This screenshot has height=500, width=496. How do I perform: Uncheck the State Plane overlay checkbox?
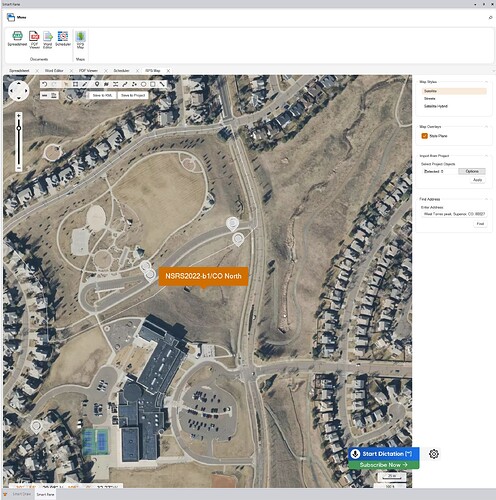tap(424, 136)
